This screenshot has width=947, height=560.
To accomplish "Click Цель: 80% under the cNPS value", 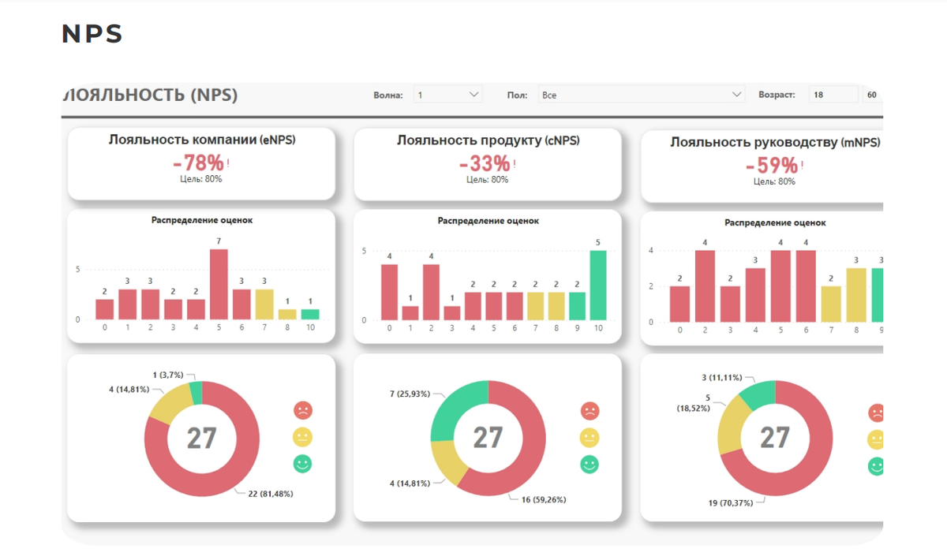I will click(x=487, y=180).
